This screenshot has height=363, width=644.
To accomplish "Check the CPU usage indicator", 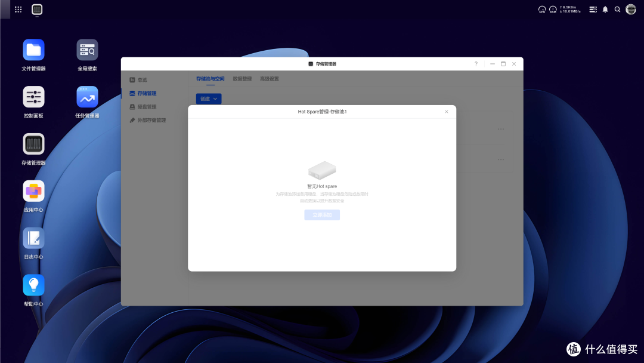I will (x=541, y=10).
